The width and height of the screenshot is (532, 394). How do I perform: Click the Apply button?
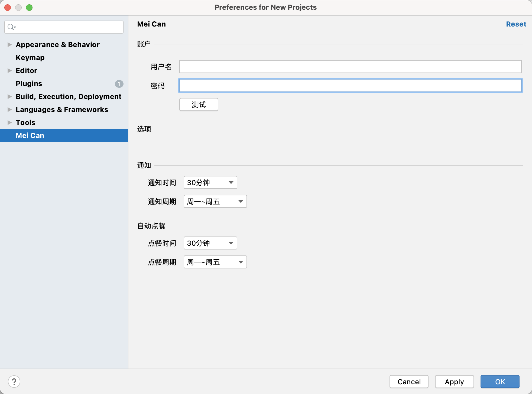454,382
